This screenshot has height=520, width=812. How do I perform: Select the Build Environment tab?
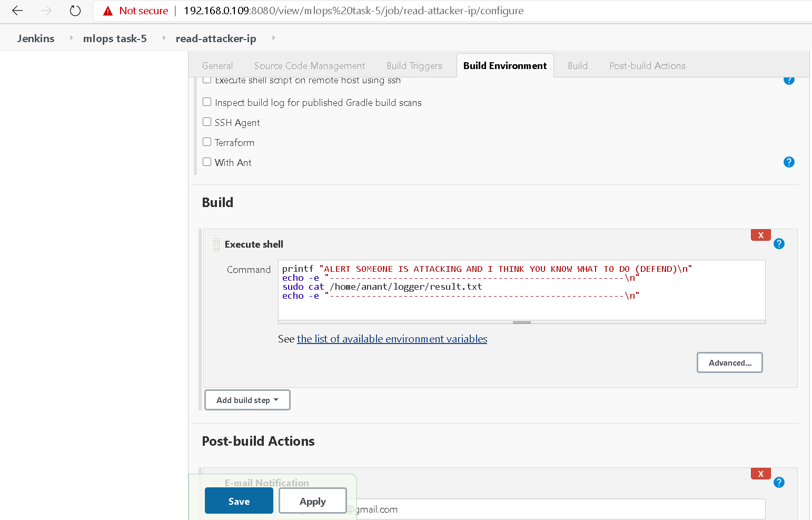coord(505,66)
